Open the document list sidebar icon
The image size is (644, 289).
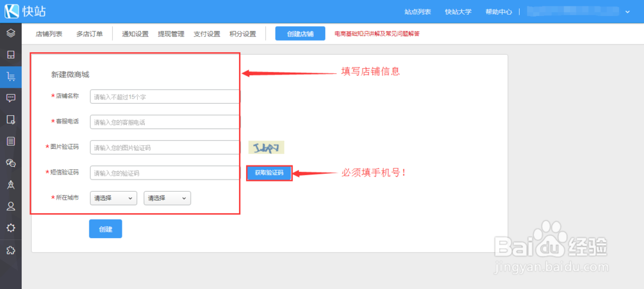[x=11, y=142]
